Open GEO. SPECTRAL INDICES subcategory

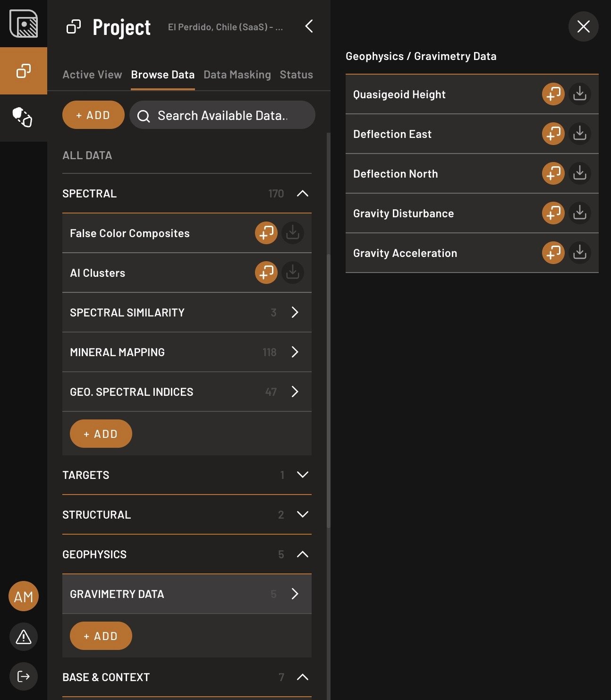pyautogui.click(x=187, y=392)
